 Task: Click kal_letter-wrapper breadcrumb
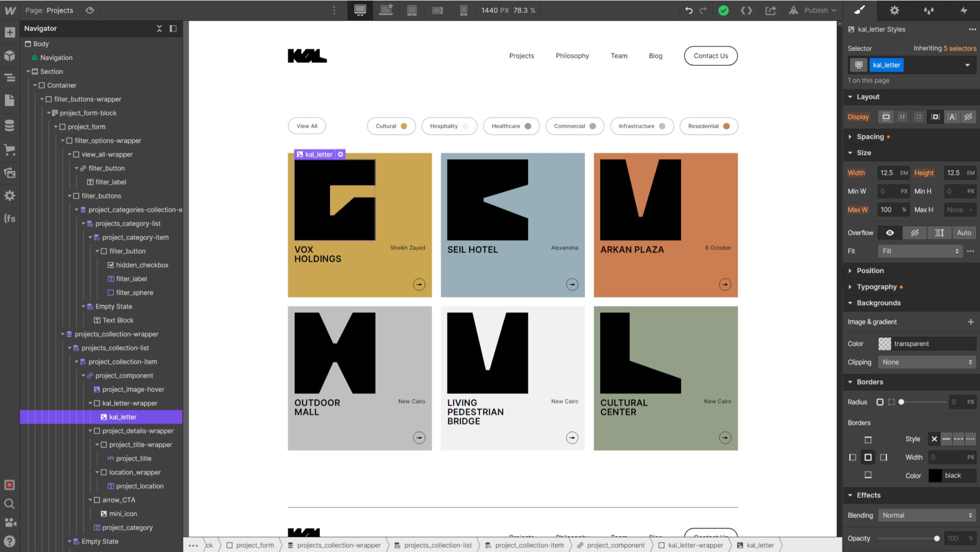coord(691,545)
